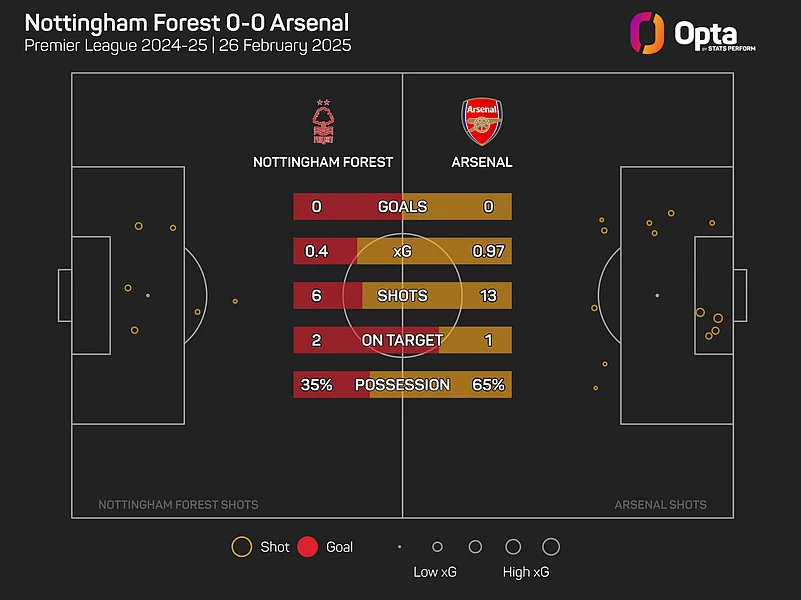Click the xG stat bar label
Screen dimensions: 801x600
402,251
